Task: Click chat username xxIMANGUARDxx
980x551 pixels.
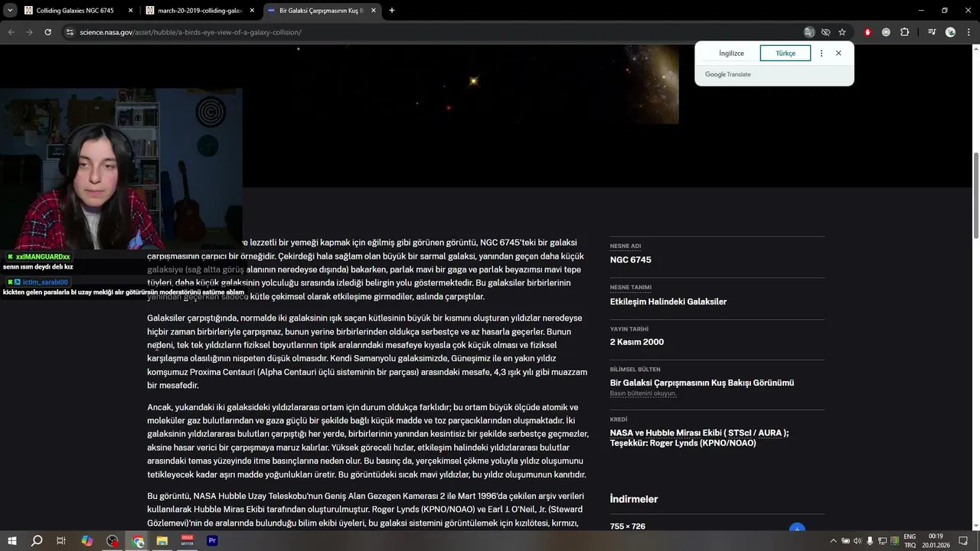Action: 43,257
